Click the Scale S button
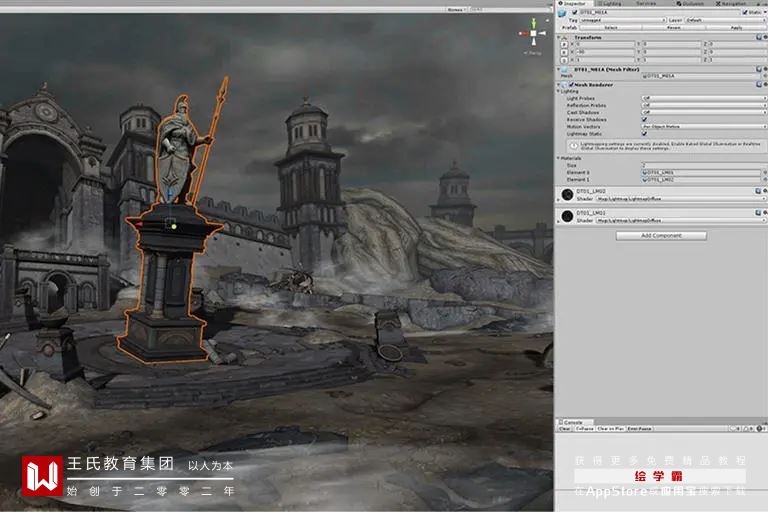Viewport: 768px width, 512px height. [x=564, y=60]
